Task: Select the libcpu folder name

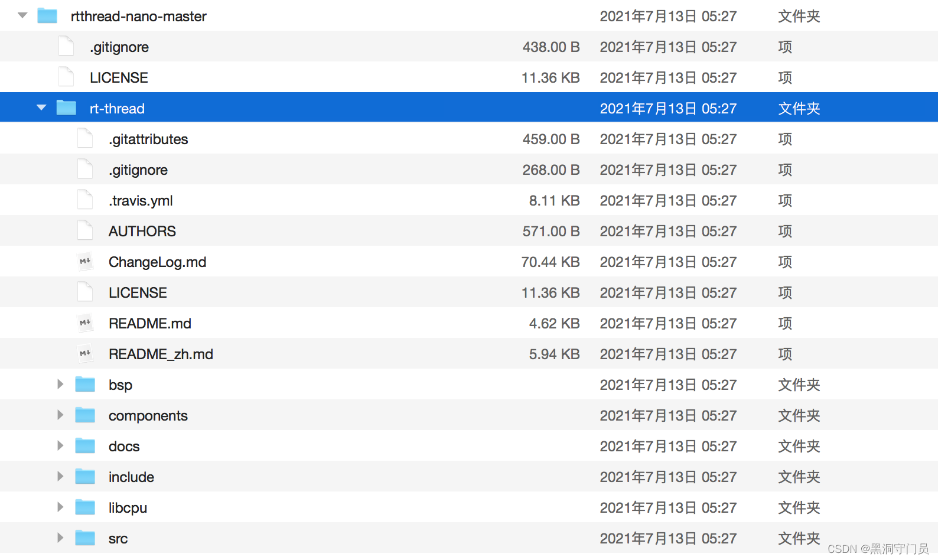Action: [x=128, y=508]
